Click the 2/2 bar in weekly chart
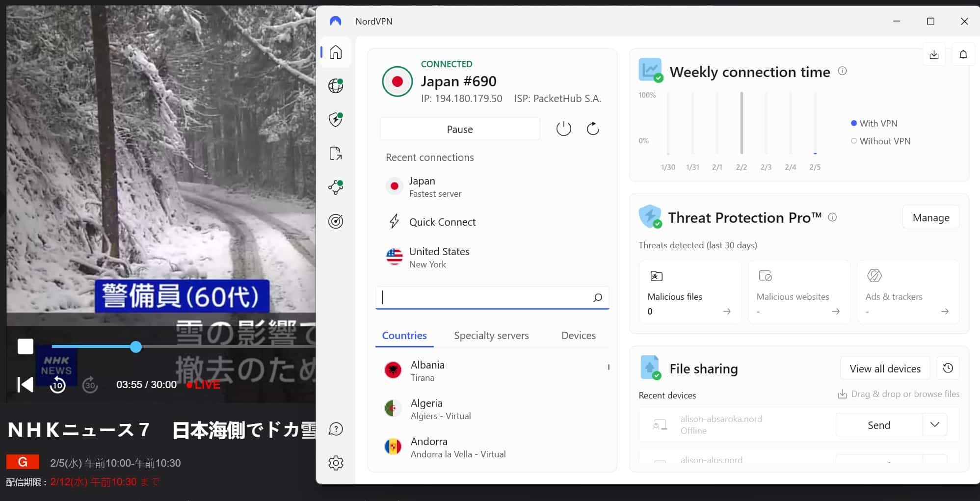This screenshot has height=501, width=980. coord(742,123)
